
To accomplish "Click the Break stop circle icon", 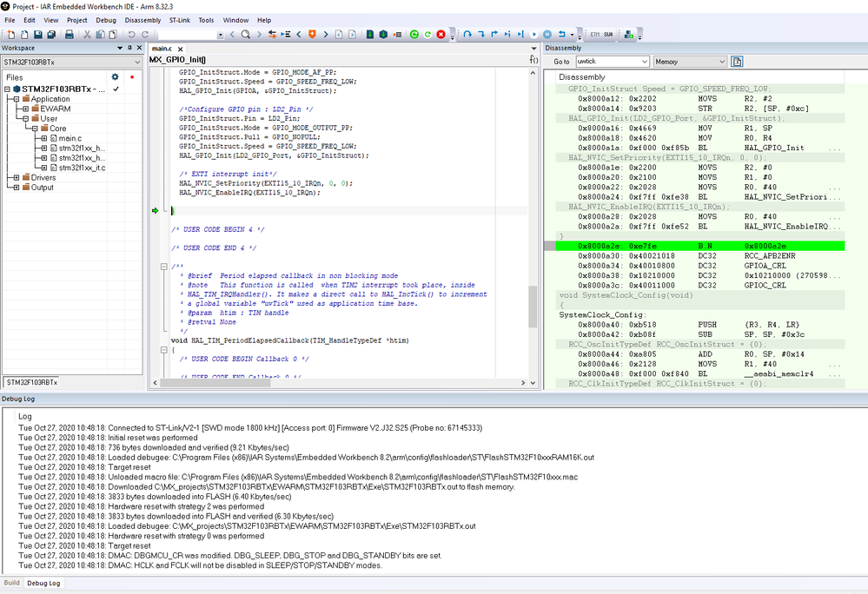I will coord(547,34).
